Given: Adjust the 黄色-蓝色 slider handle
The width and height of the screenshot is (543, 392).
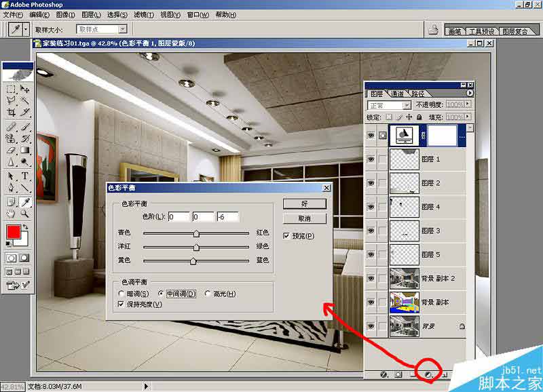Looking at the screenshot, I should (x=193, y=261).
